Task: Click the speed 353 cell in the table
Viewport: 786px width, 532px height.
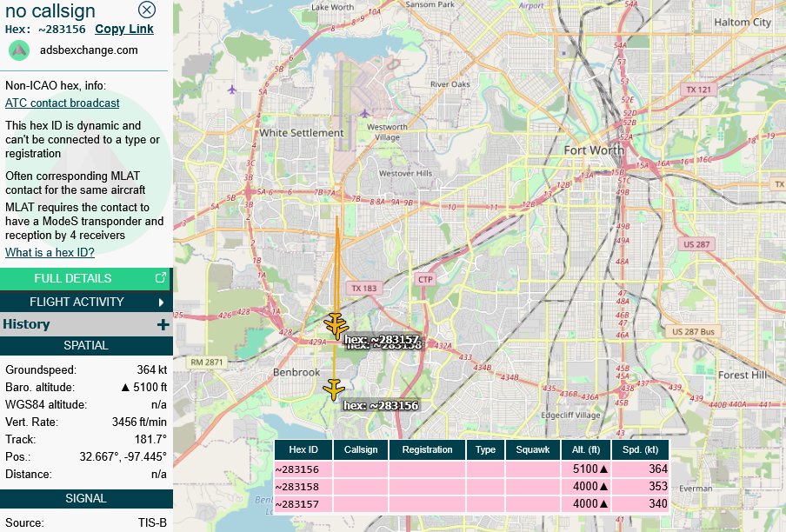Action: pyautogui.click(x=640, y=487)
